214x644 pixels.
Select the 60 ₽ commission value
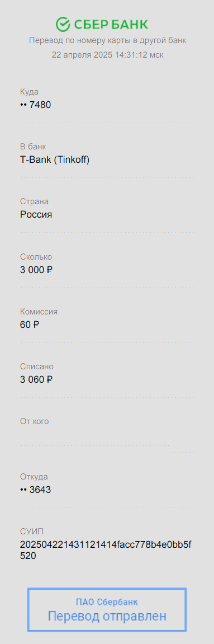(30, 325)
